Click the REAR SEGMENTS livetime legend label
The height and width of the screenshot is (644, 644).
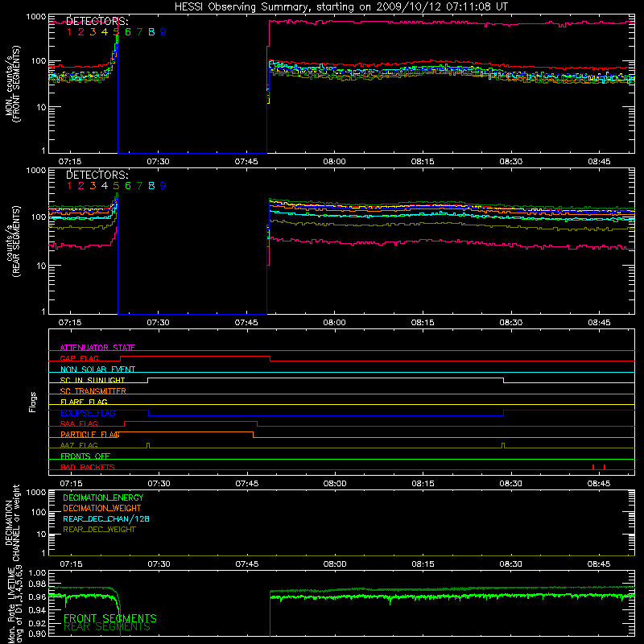[107, 627]
